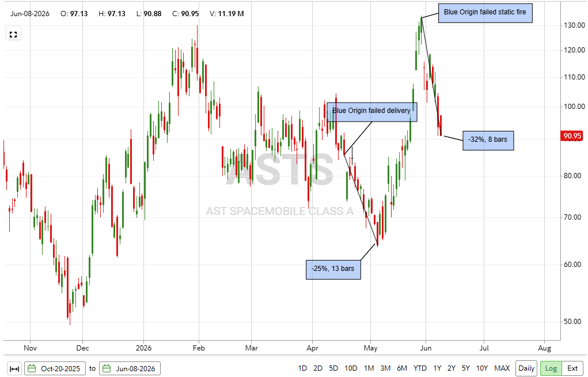
Task: Select the 6M time range
Action: click(401, 368)
